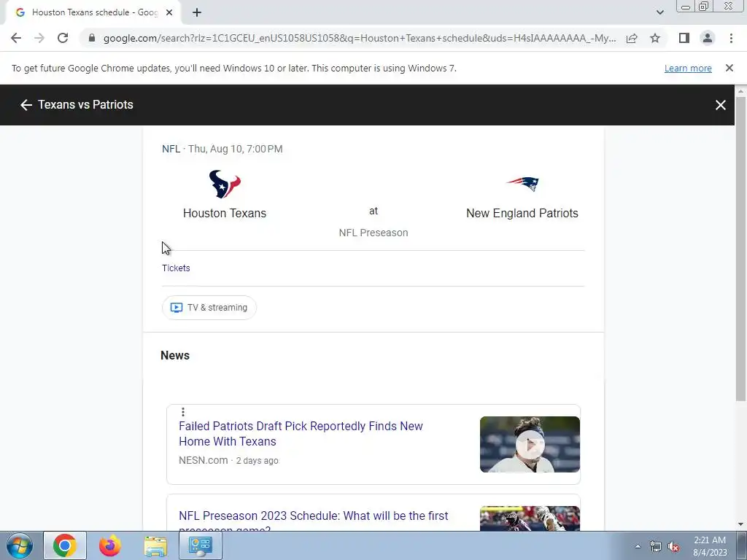The width and height of the screenshot is (747, 560).
Task: Click the page vertical scrollbar
Action: pos(740,249)
